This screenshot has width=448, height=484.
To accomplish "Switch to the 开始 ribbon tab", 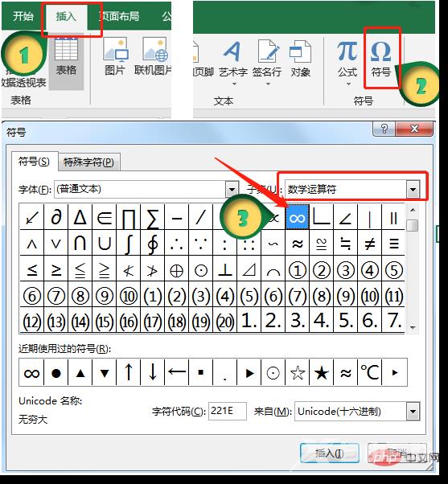I will (23, 16).
